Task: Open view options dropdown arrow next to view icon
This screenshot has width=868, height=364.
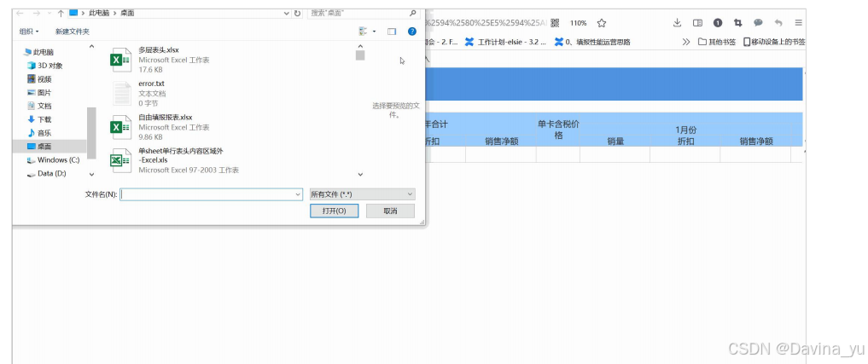Action: tap(374, 32)
